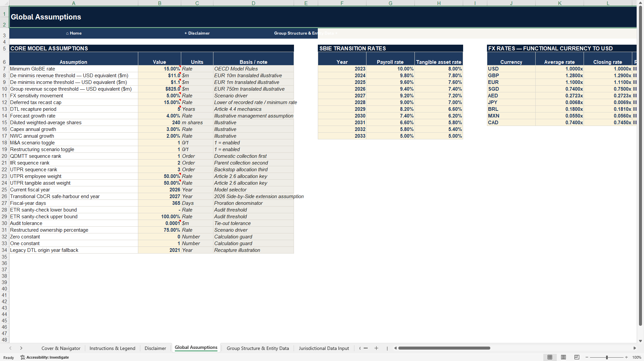
Task: Select the 'Closing rate' column heading
Action: 608,59
